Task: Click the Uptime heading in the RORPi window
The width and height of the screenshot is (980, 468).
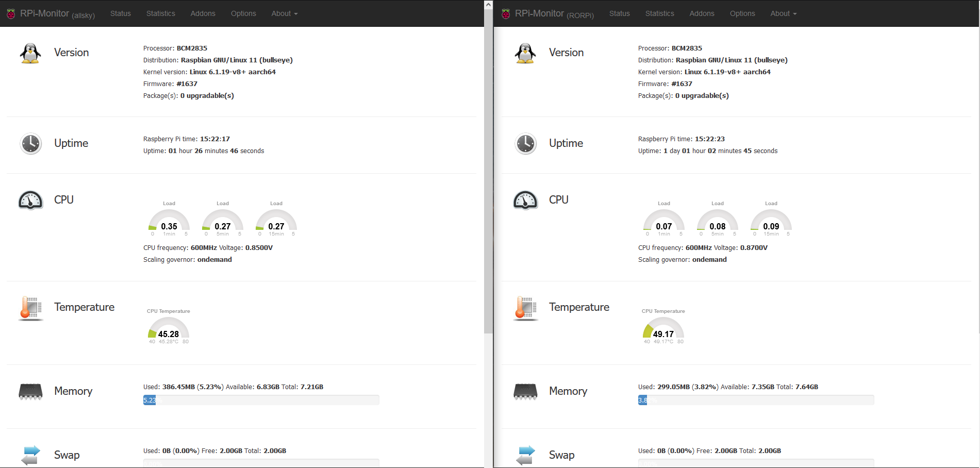Action: click(566, 143)
